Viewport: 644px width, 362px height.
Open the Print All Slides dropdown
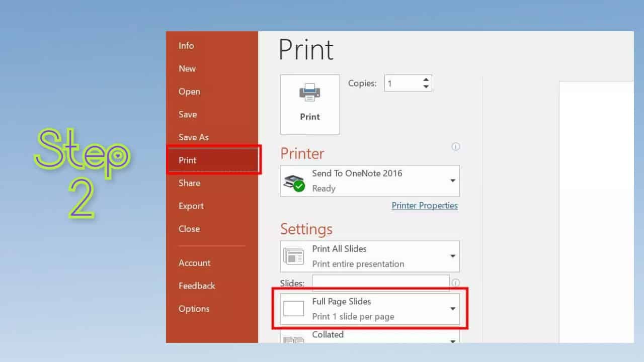pos(452,256)
